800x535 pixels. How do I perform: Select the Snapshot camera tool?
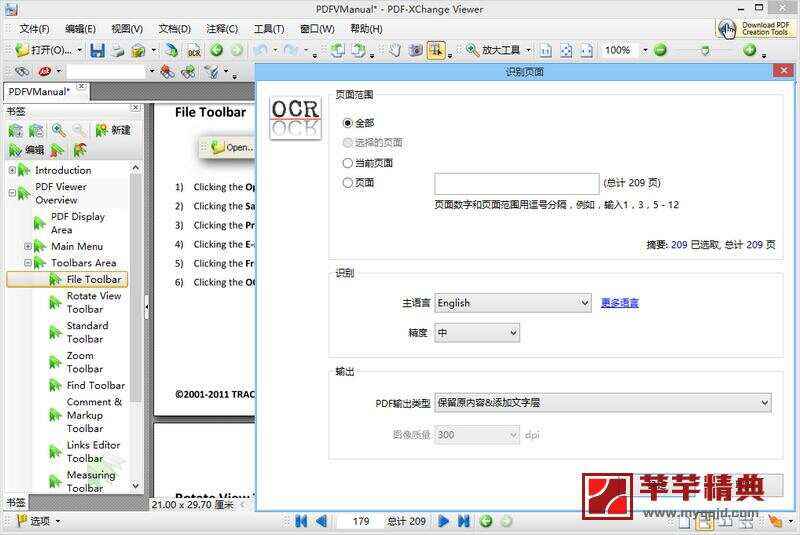point(415,50)
